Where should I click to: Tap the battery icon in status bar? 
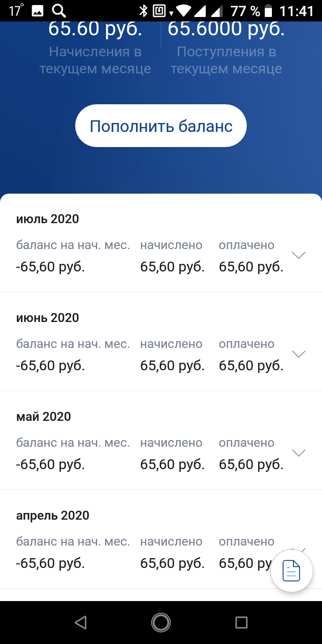coord(268,10)
